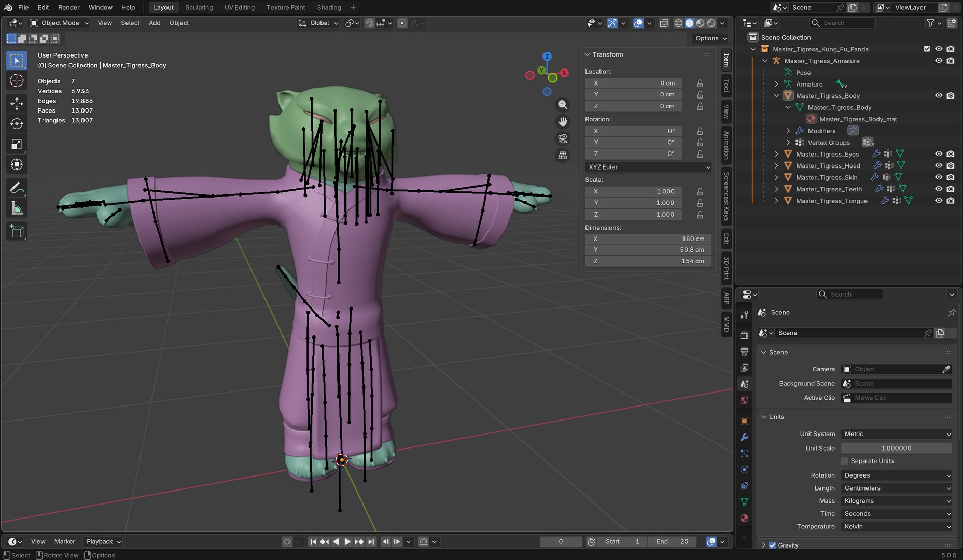Open the viewport Add menu
The height and width of the screenshot is (560, 963).
[155, 23]
